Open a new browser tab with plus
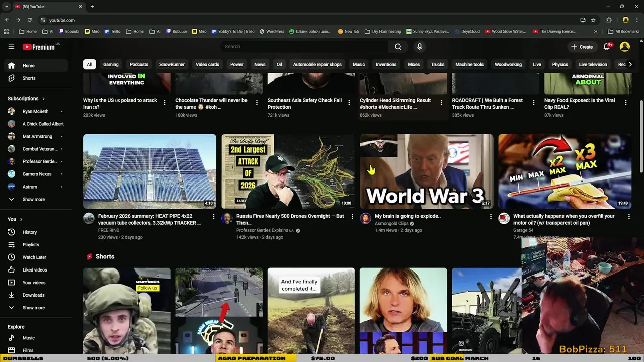The width and height of the screenshot is (644, 362). coord(92,6)
